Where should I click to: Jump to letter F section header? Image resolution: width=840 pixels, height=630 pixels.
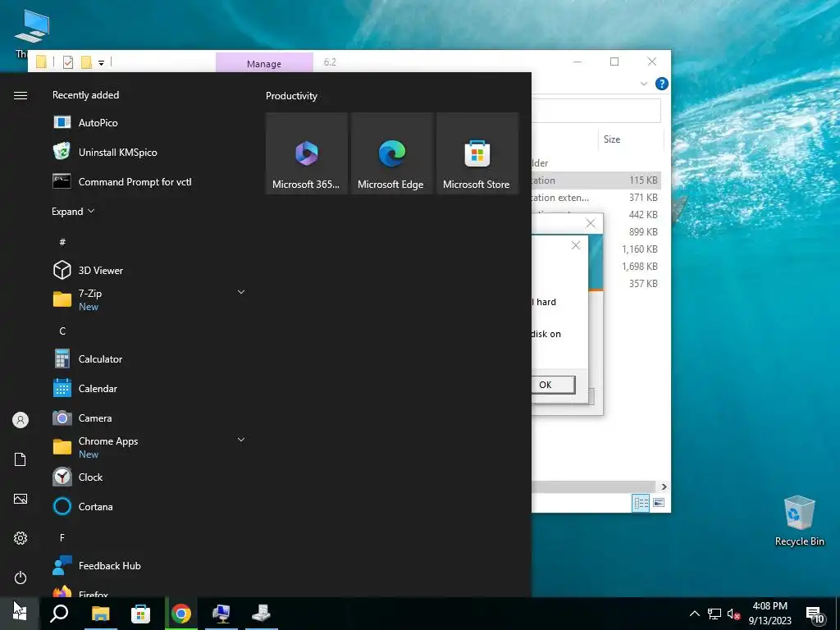62,537
